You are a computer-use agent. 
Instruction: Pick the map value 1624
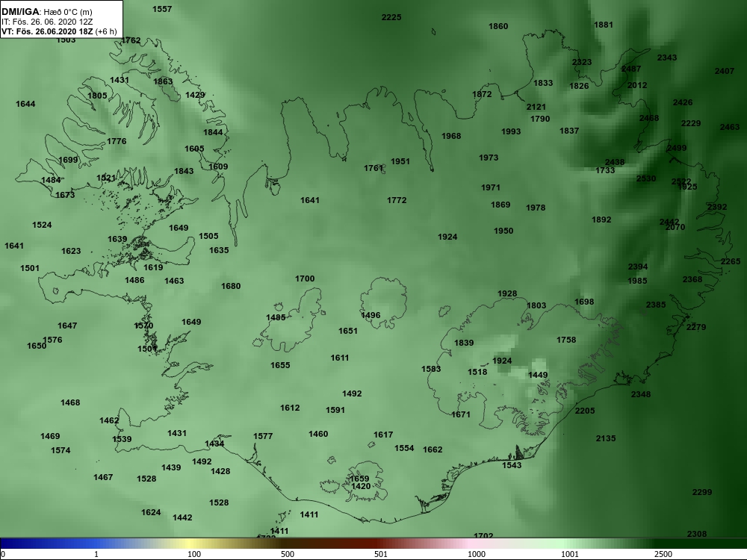click(x=151, y=512)
